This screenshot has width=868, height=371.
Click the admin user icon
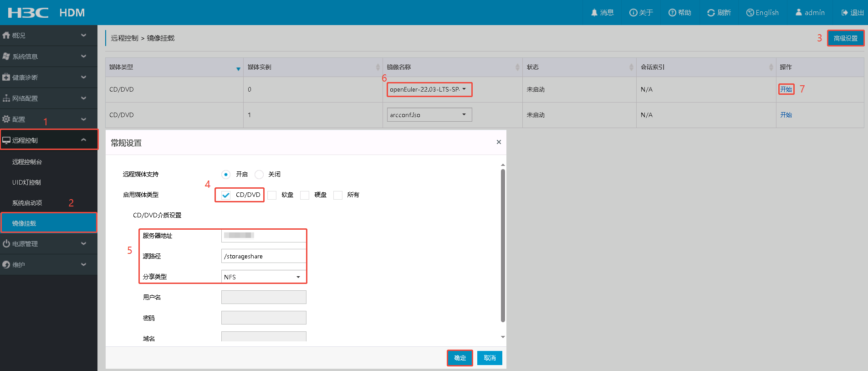click(799, 12)
